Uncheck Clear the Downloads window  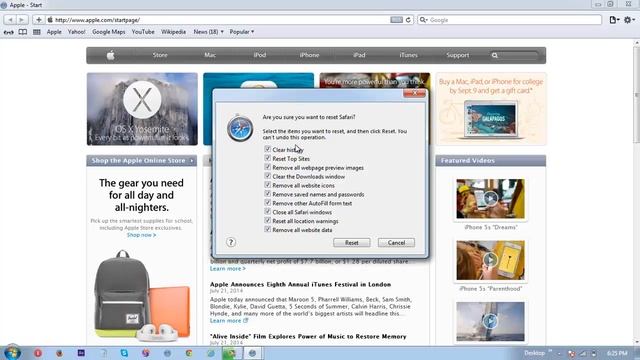tap(268, 176)
